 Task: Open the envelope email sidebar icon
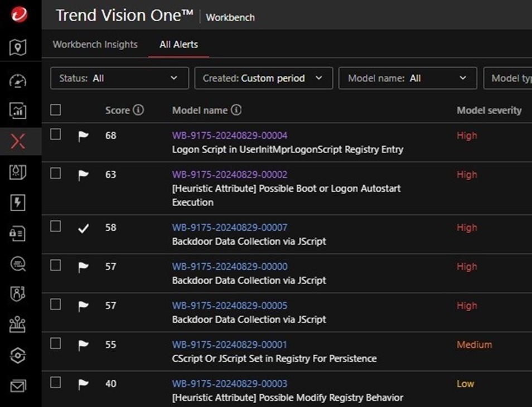[18, 386]
